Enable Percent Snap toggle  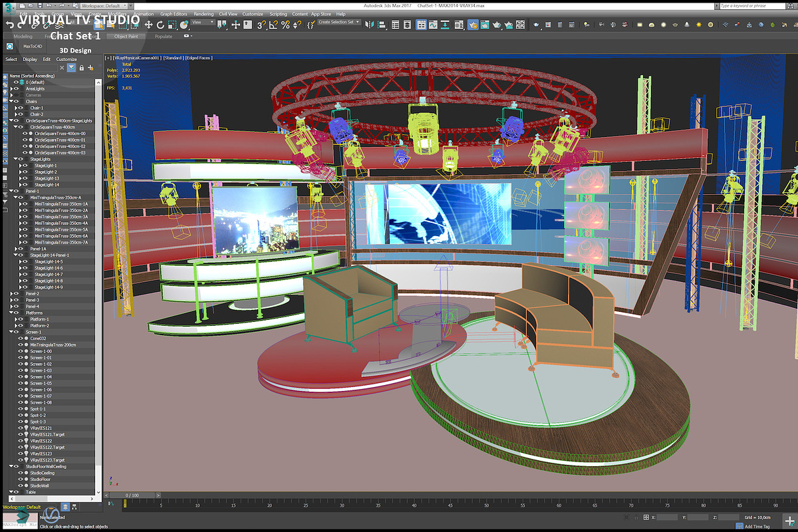coord(285,25)
